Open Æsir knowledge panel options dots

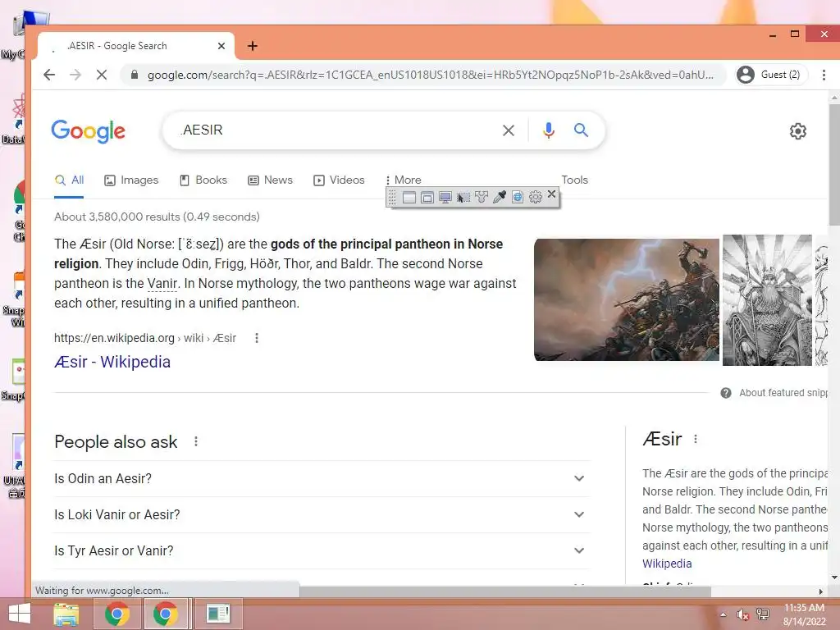point(696,440)
